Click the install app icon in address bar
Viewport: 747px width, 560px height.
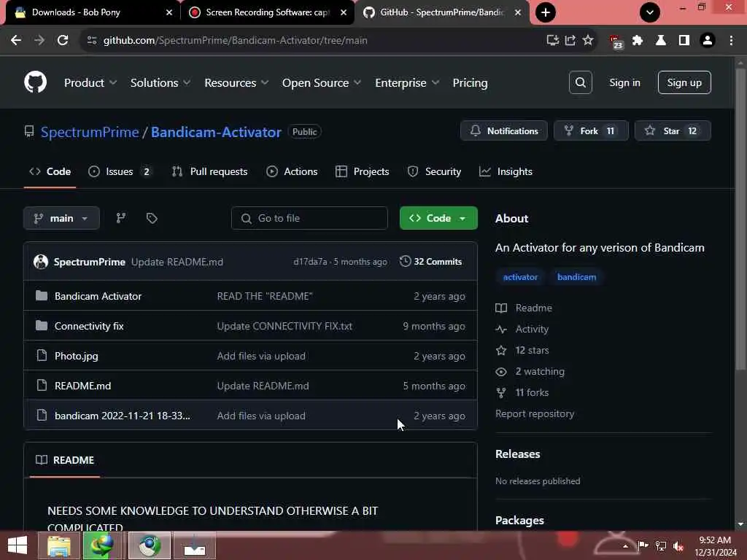(553, 41)
